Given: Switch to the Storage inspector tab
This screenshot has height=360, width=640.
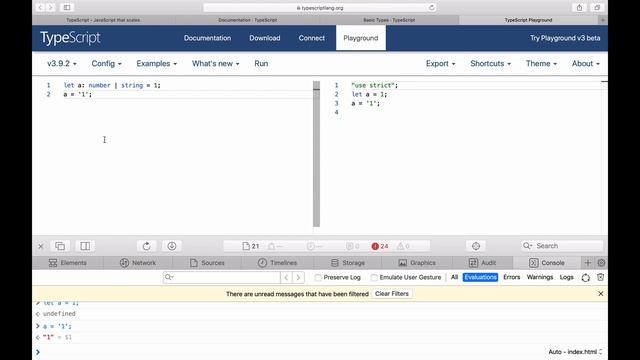Looking at the screenshot, I should pos(348,263).
